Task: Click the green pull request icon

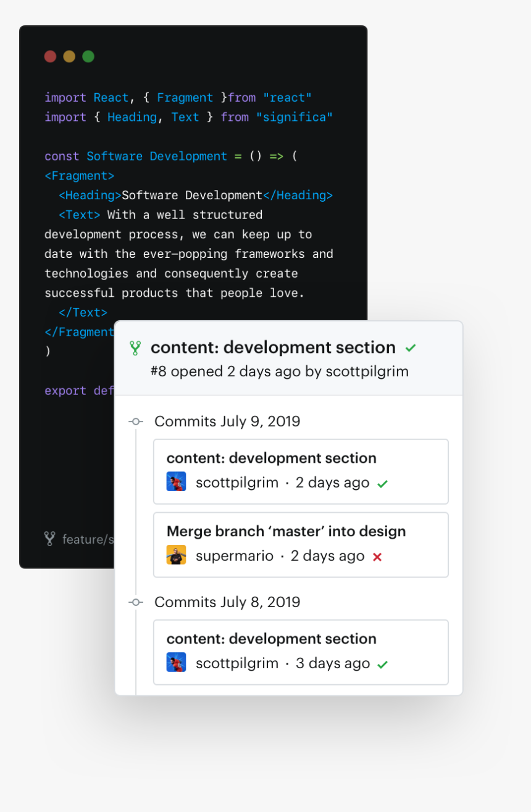Action: (x=135, y=348)
